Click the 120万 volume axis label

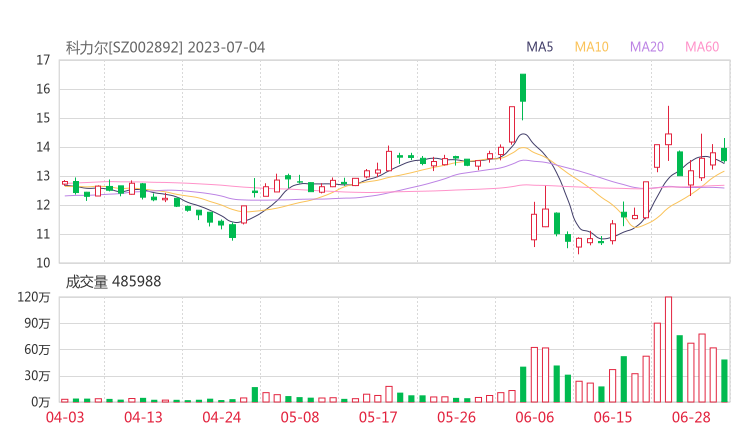click(x=36, y=297)
